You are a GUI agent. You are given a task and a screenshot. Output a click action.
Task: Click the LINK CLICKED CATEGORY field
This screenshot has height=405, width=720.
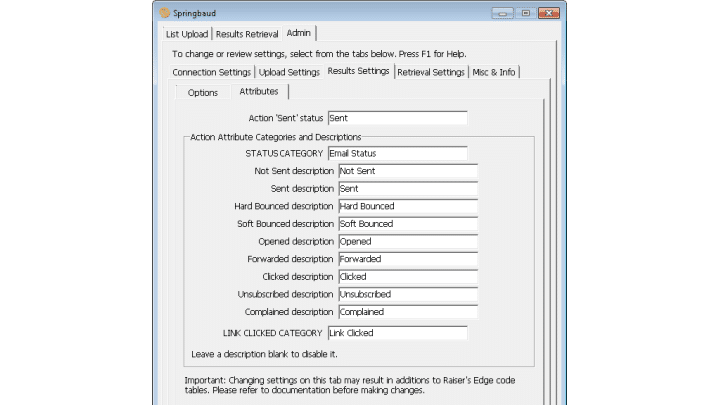pyautogui.click(x=398, y=333)
